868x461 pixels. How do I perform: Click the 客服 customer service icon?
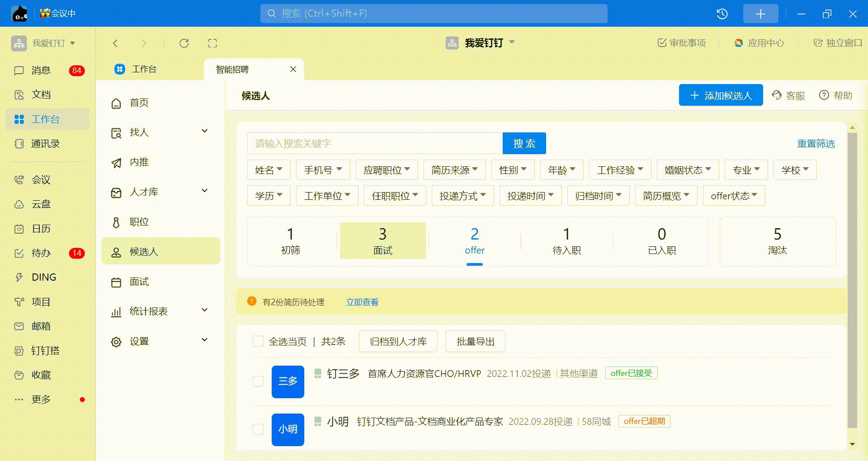pos(777,95)
